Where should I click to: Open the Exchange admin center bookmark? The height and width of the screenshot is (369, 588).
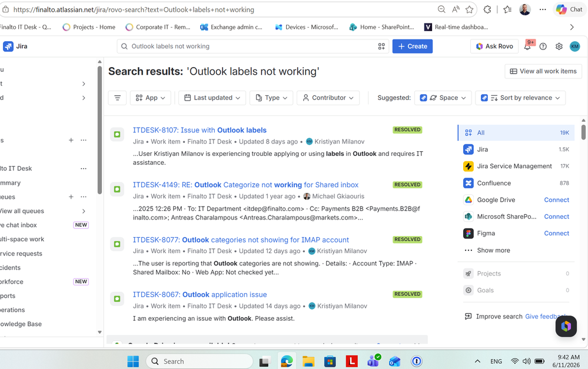tap(231, 27)
